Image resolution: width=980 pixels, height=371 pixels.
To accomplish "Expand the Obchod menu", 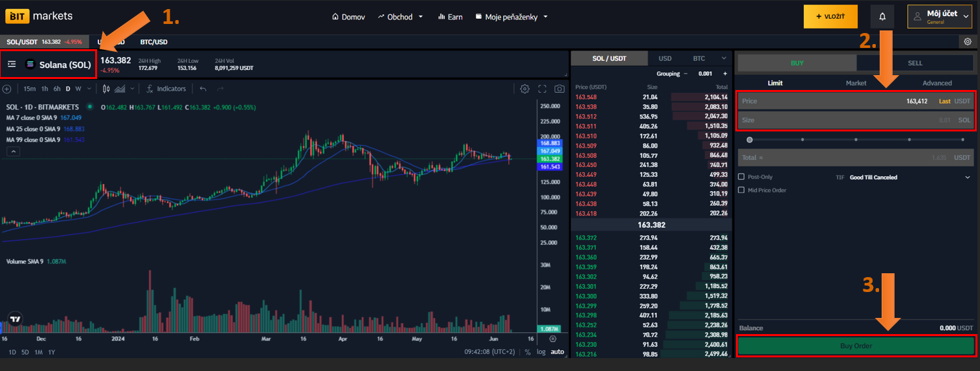I will click(400, 17).
